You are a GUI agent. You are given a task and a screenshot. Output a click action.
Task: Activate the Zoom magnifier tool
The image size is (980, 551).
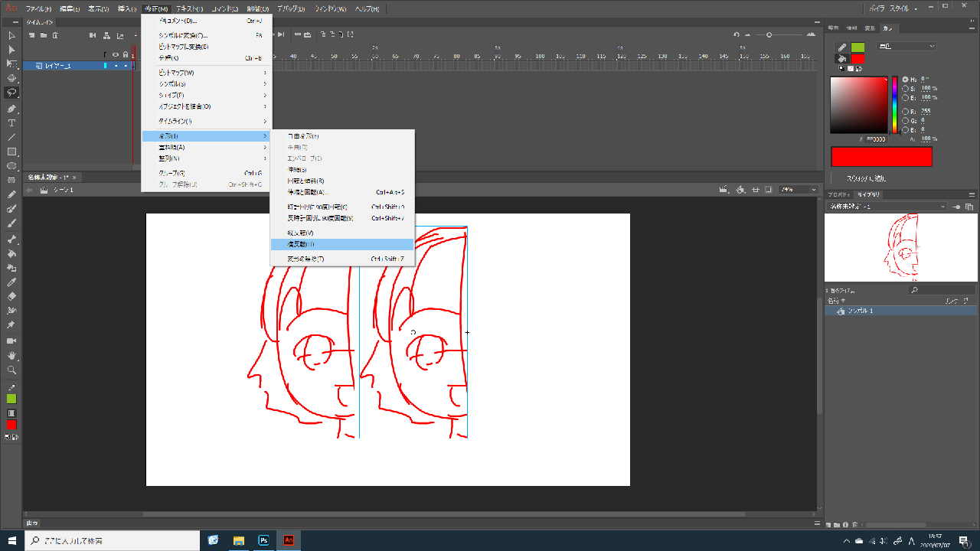tap(11, 370)
